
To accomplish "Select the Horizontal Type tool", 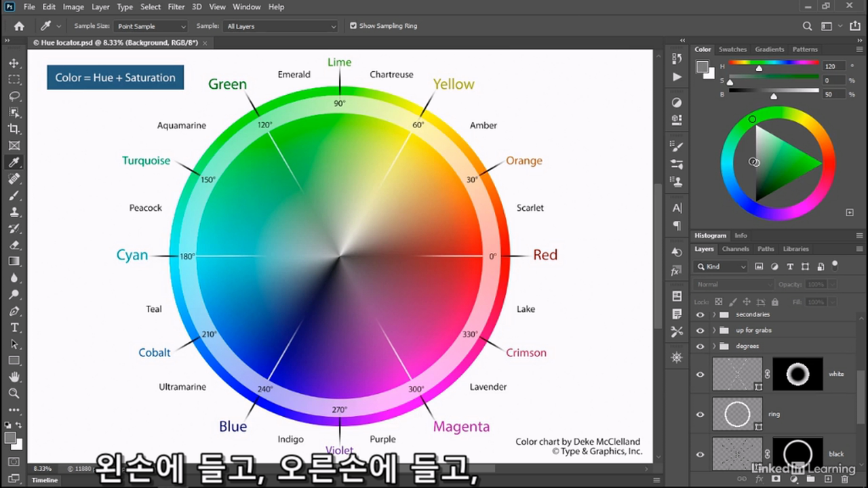I will pyautogui.click(x=14, y=327).
